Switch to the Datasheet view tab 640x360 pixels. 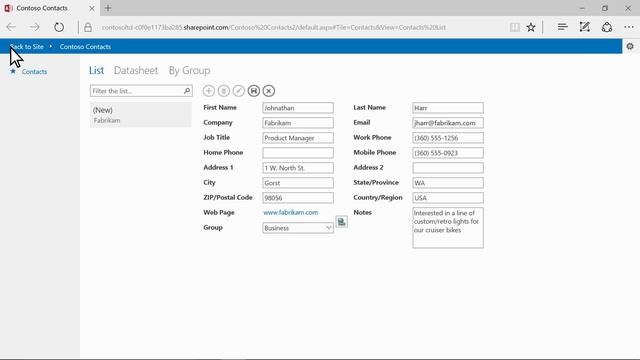136,70
